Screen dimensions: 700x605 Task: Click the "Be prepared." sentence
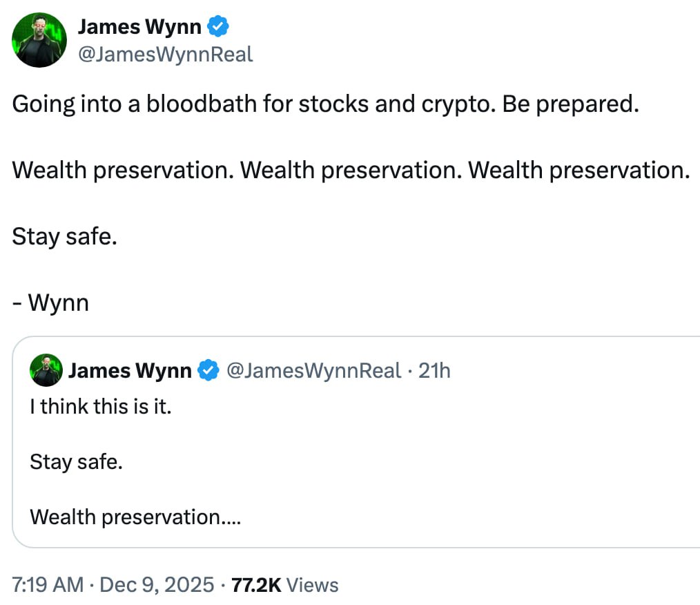571,104
